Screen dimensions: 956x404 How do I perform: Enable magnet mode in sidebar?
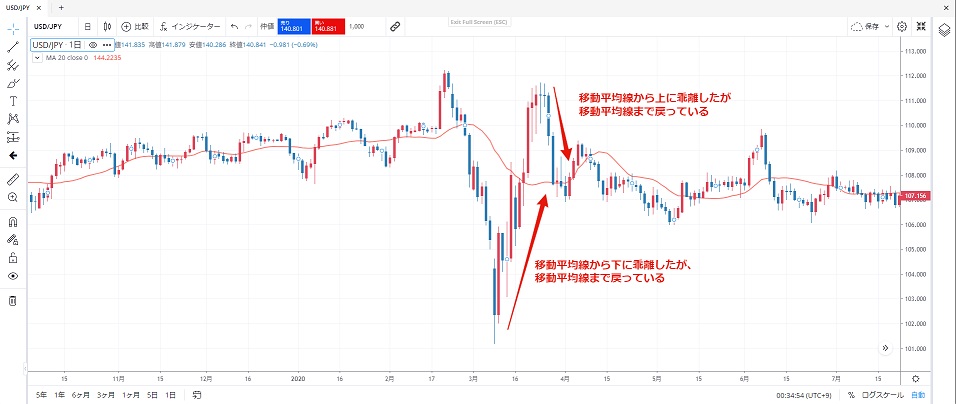[13, 222]
